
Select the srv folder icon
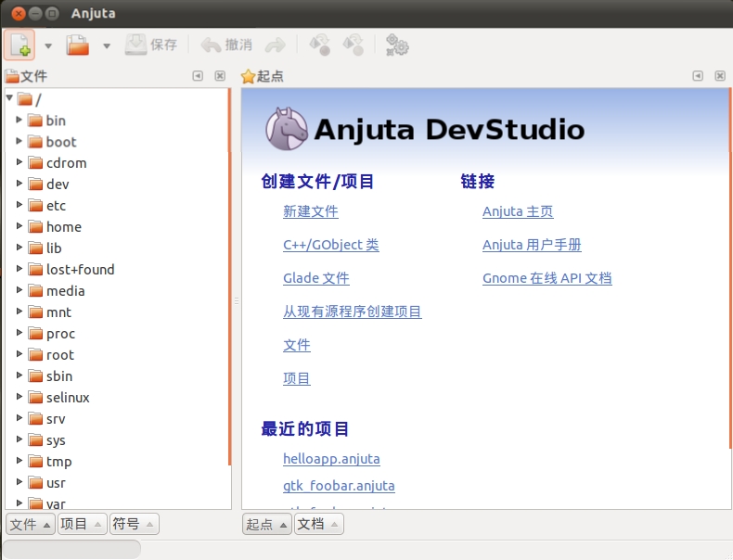35,418
